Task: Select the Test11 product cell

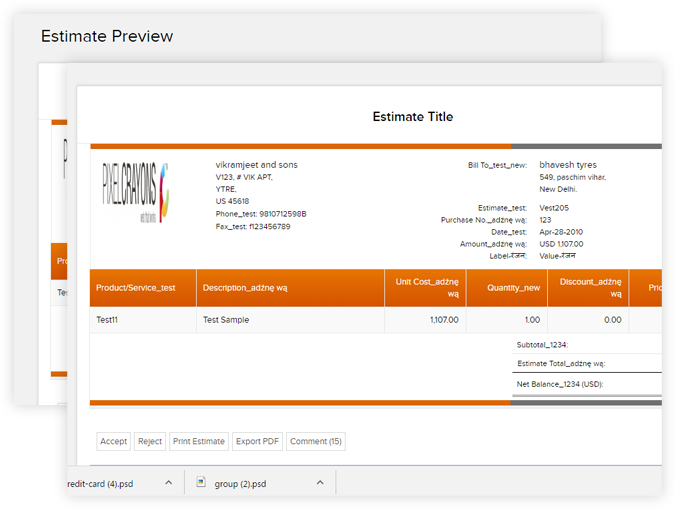Action: pyautogui.click(x=143, y=320)
